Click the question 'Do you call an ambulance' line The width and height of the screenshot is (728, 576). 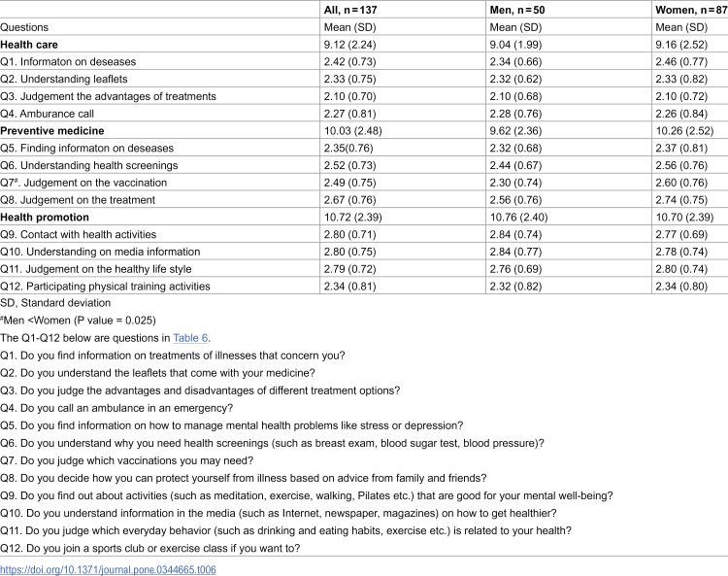tap(116, 408)
